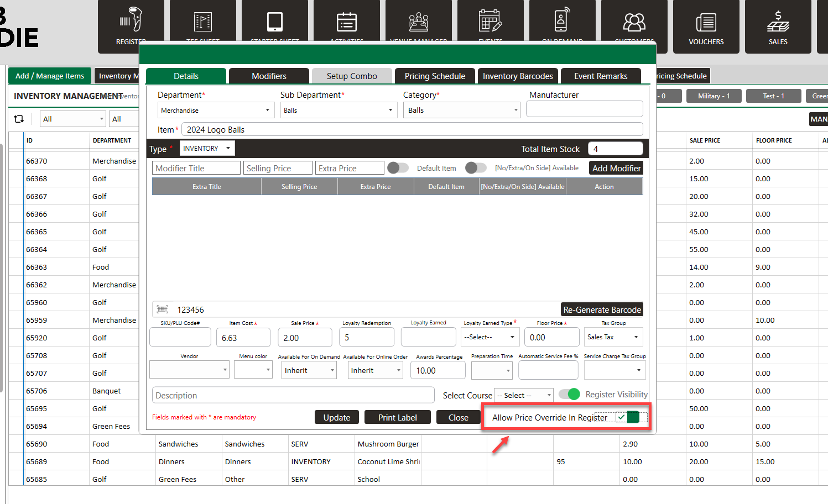Click the Update button
Image resolution: width=828 pixels, height=504 pixels.
pyautogui.click(x=337, y=417)
